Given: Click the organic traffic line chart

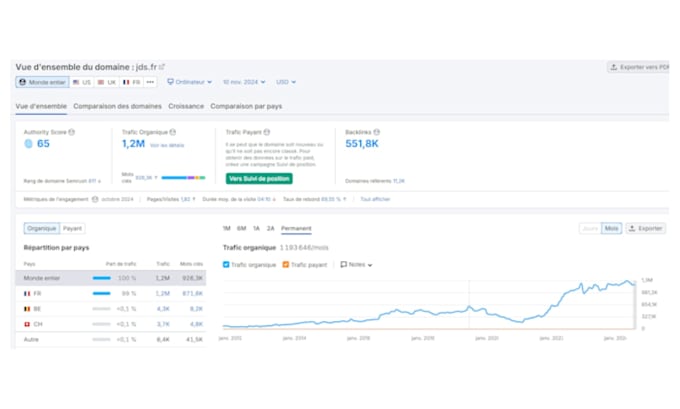Looking at the screenshot, I should pyautogui.click(x=428, y=306).
